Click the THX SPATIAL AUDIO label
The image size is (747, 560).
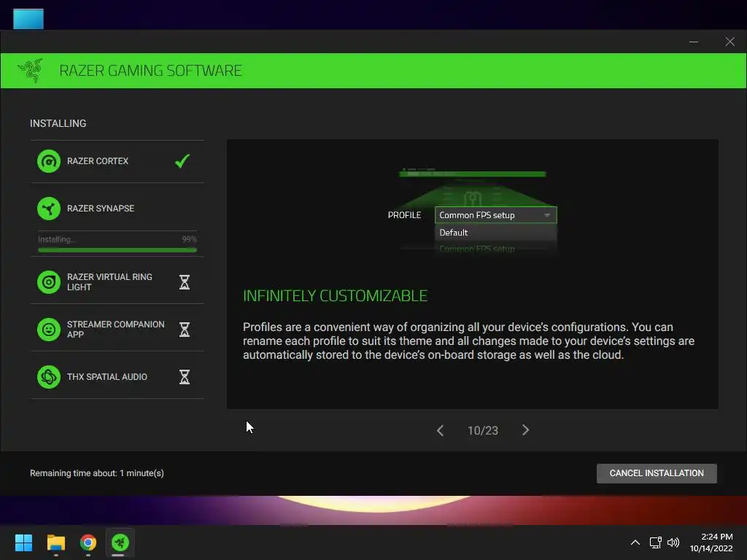(x=107, y=377)
